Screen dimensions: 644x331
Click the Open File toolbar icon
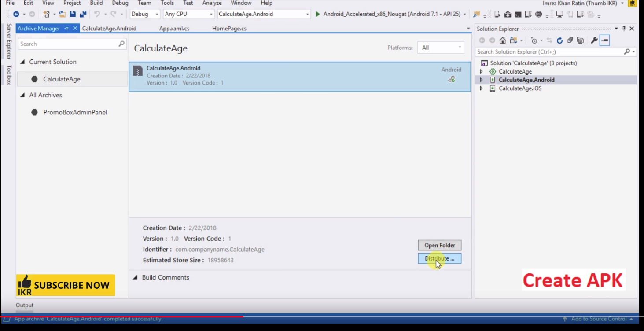tap(63, 14)
